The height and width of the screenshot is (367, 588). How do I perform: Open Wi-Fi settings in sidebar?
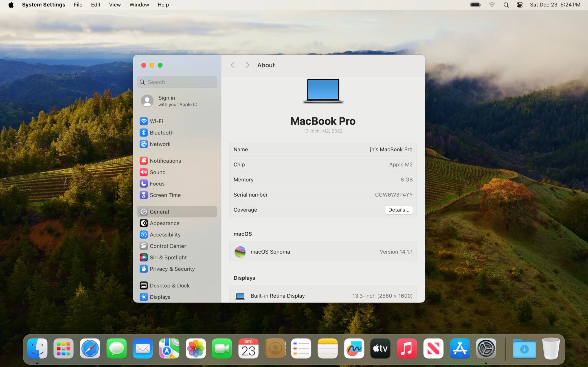(156, 121)
